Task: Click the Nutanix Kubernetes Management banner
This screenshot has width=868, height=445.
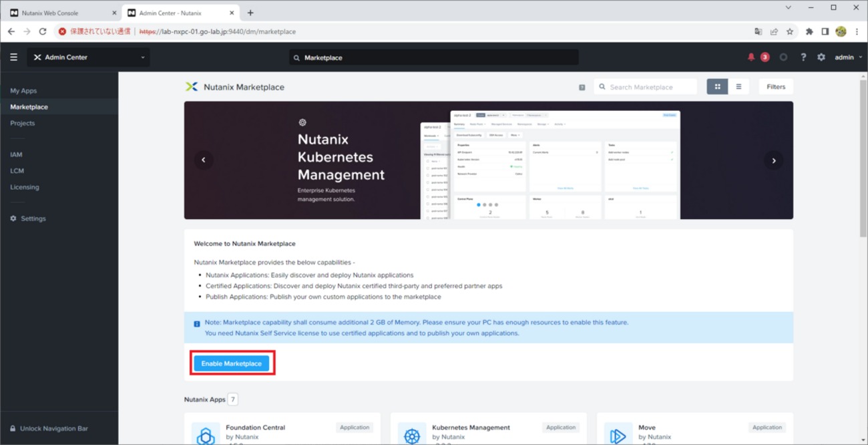Action: [x=489, y=160]
